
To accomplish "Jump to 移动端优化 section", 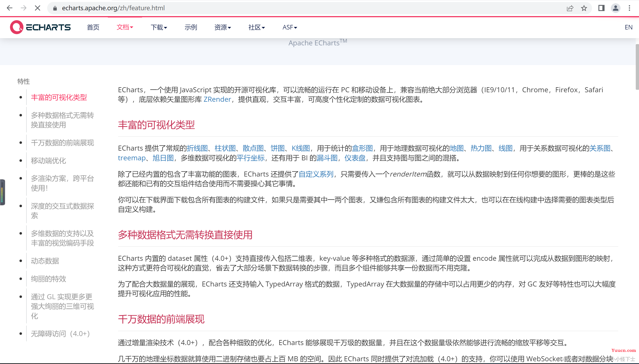I will 48,161.
